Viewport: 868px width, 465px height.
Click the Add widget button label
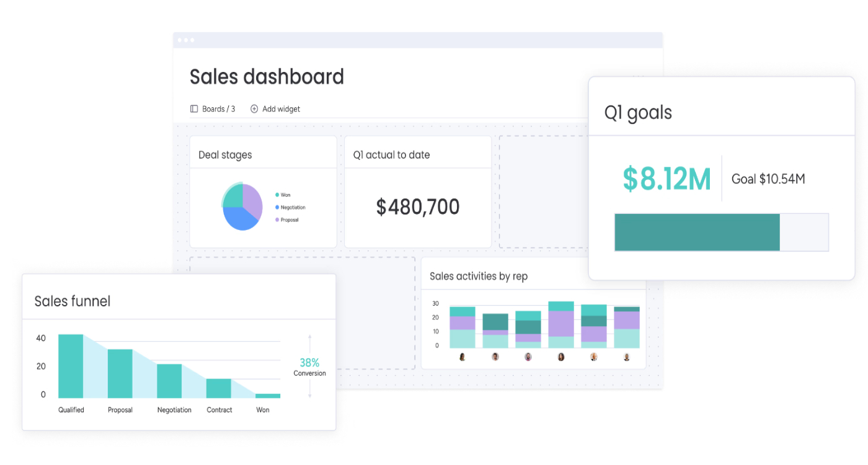(281, 109)
